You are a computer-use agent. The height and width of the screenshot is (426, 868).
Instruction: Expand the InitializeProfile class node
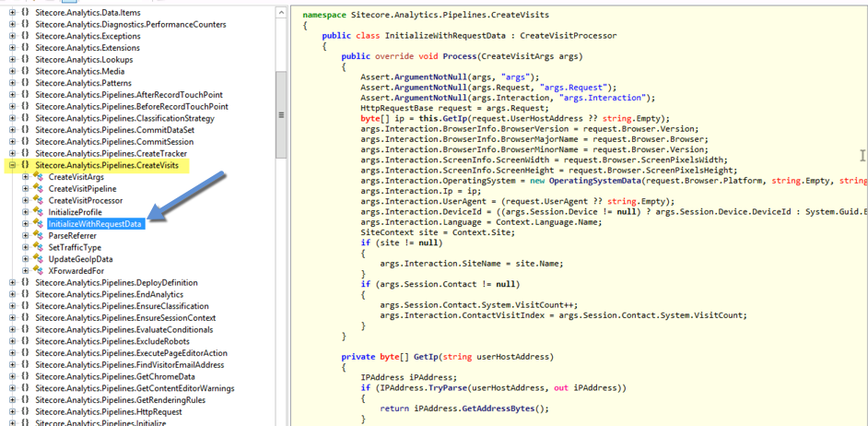click(x=26, y=212)
